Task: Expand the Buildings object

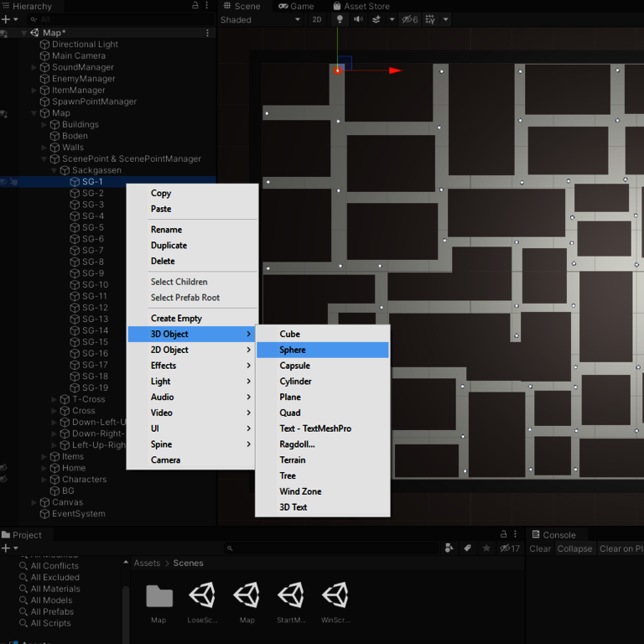Action: 44,124
